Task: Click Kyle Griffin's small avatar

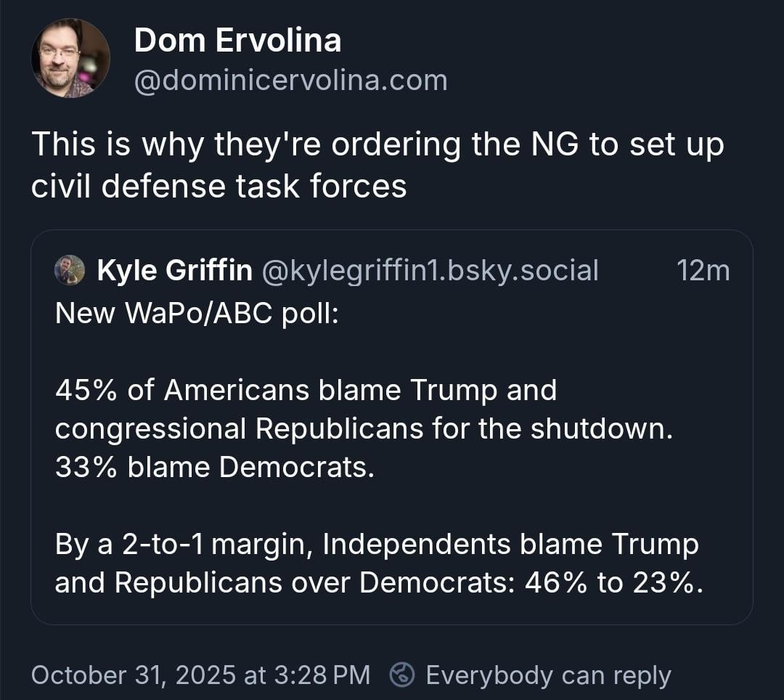Action: (70, 270)
